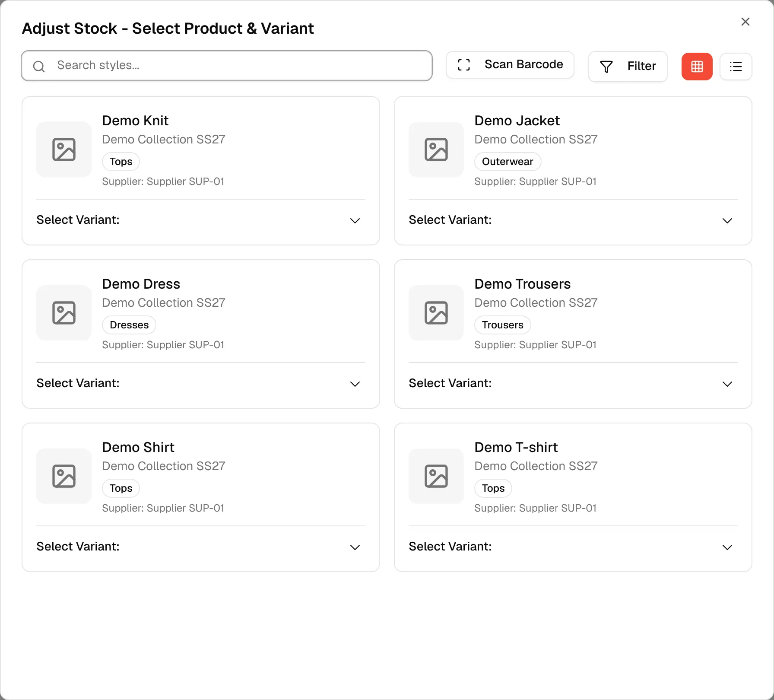The height and width of the screenshot is (700, 774).
Task: Switch to grid view layout
Action: pyautogui.click(x=697, y=66)
